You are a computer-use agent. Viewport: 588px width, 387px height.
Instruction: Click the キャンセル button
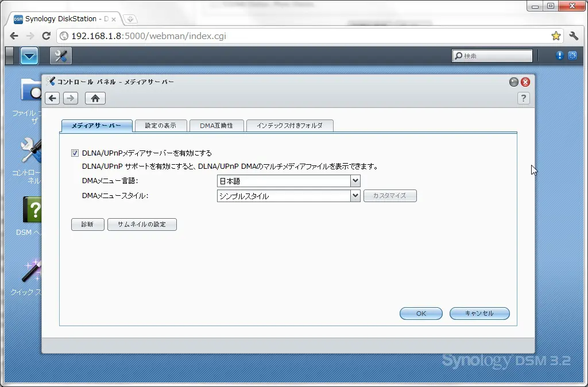click(x=479, y=314)
